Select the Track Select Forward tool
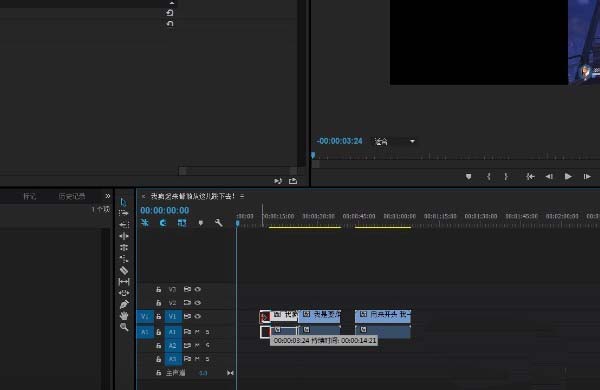 [x=124, y=213]
